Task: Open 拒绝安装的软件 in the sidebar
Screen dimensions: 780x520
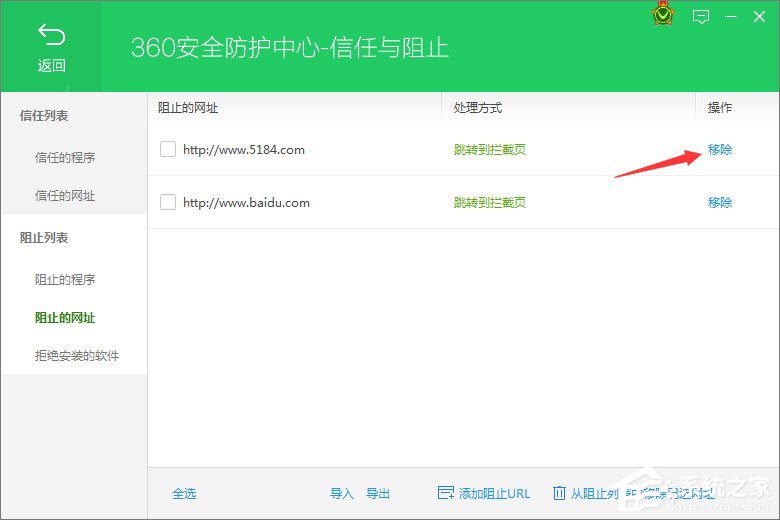Action: pyautogui.click(x=77, y=356)
